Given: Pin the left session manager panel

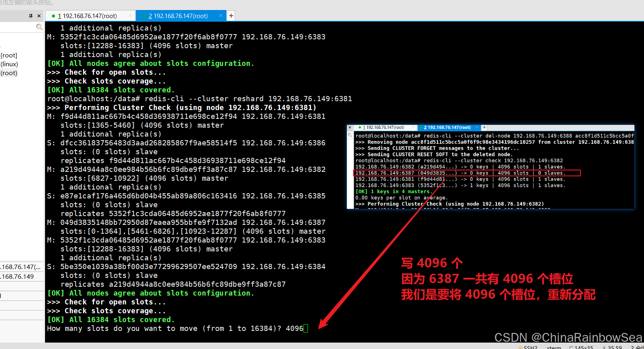Looking at the screenshot, I should [31, 16].
